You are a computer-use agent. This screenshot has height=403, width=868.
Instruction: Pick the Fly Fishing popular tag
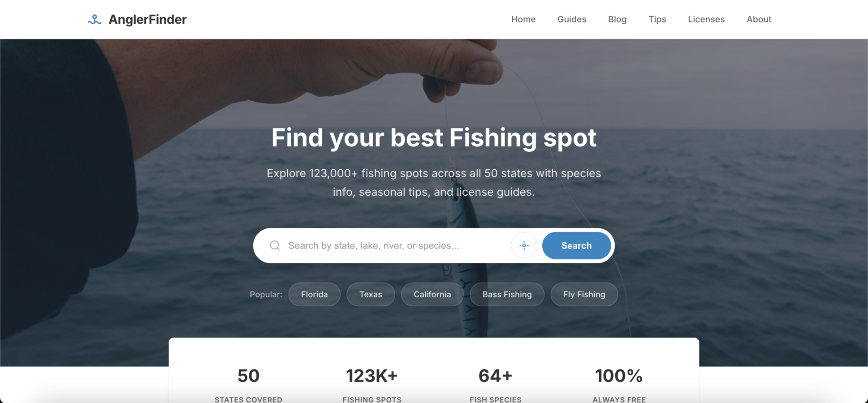coord(584,294)
